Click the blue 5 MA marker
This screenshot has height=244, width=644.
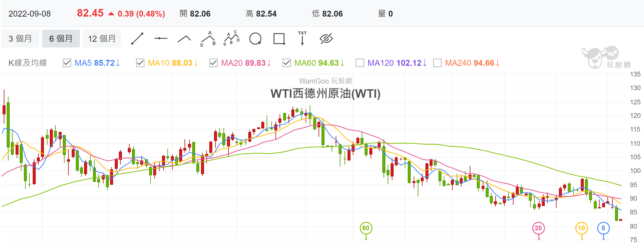click(x=604, y=228)
